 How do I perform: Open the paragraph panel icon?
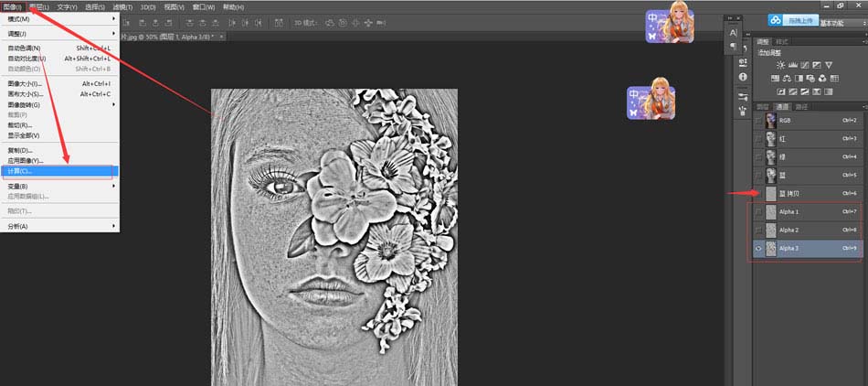733,47
